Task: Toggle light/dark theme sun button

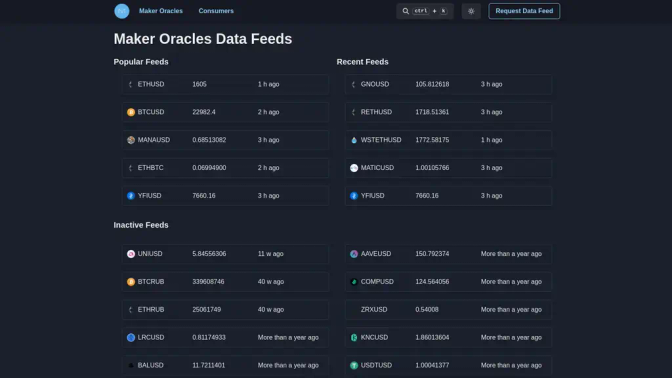Action: click(471, 11)
